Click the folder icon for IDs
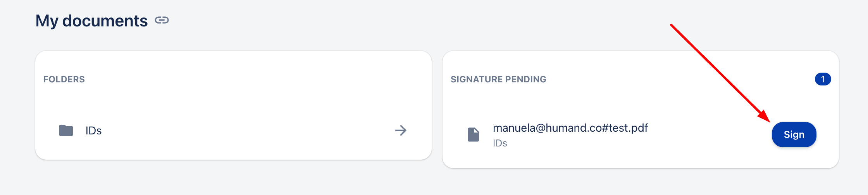This screenshot has width=868, height=195. pyautogui.click(x=66, y=131)
